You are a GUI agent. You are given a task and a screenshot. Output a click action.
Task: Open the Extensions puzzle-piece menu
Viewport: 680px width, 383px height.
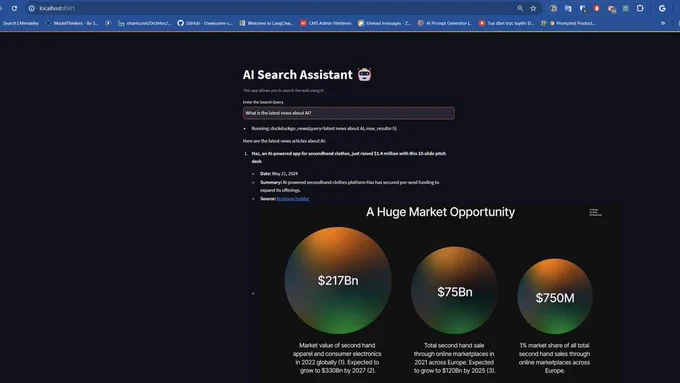click(x=640, y=8)
